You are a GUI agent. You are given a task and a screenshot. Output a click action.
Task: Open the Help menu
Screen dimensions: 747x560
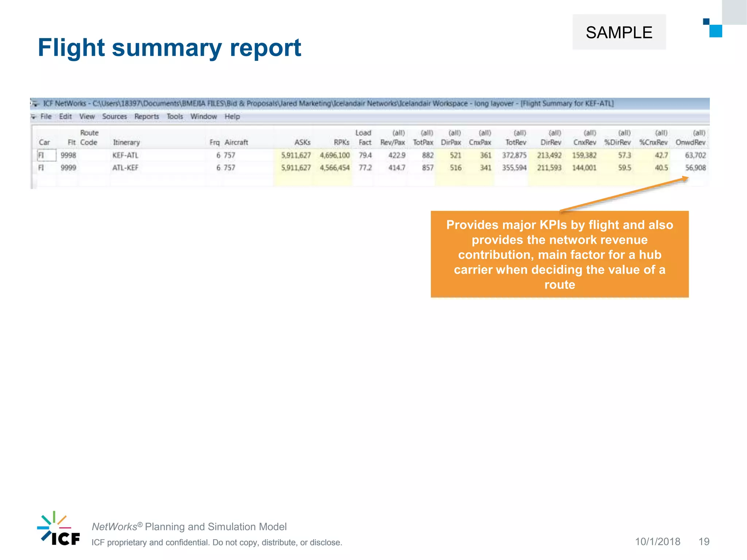232,117
